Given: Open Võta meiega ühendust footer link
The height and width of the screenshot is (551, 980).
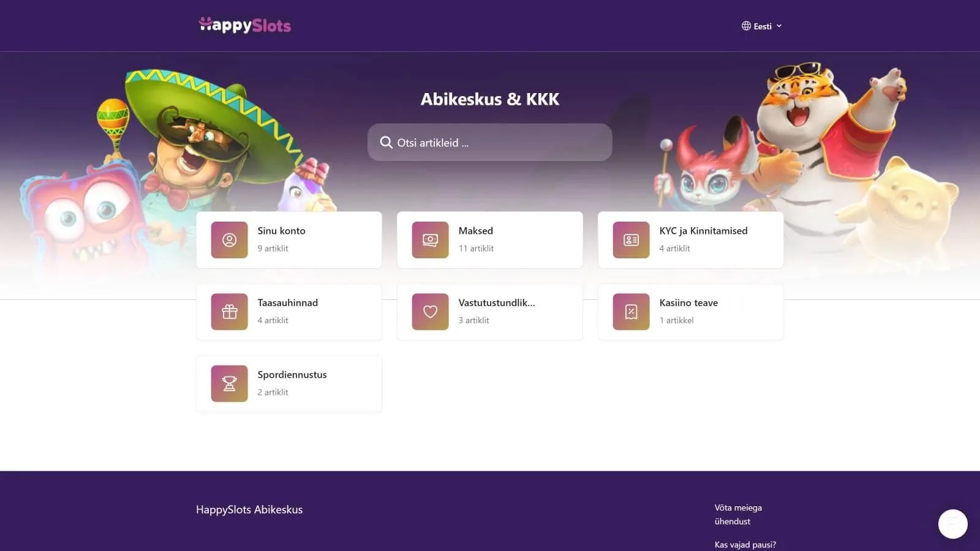Looking at the screenshot, I should click(738, 514).
